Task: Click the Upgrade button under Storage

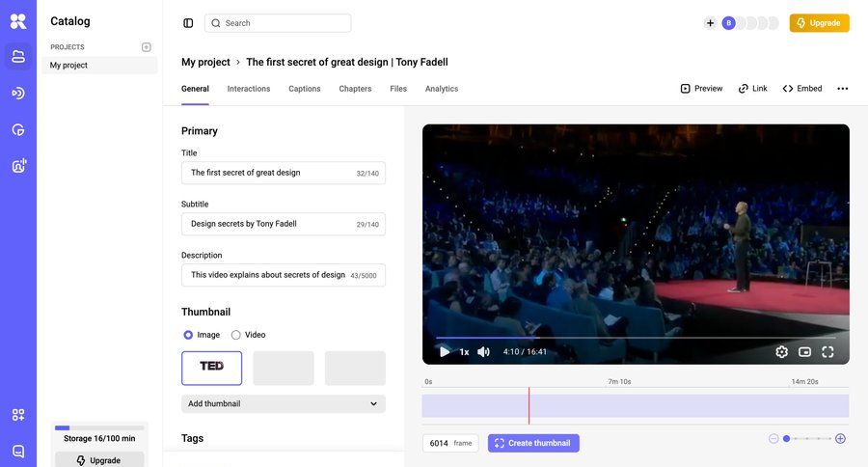Action: pyautogui.click(x=99, y=460)
